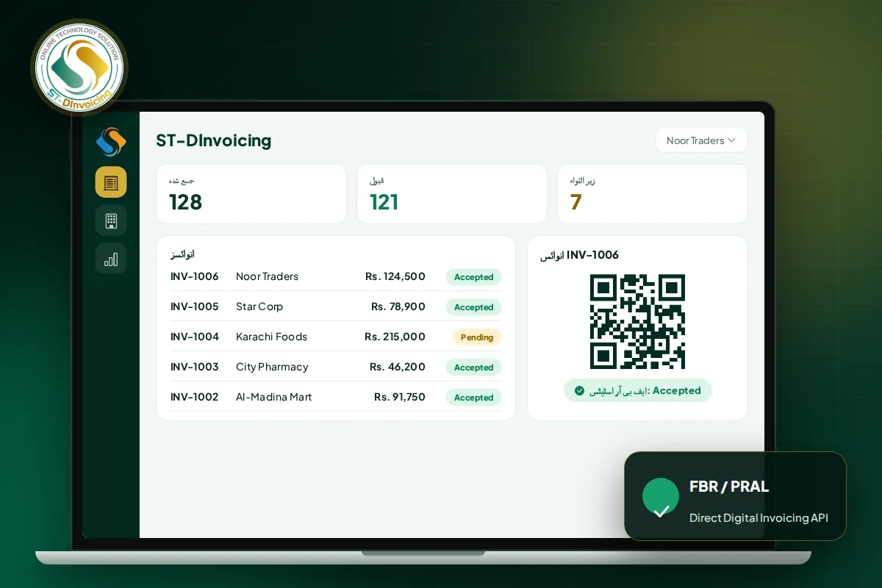The width and height of the screenshot is (882, 588).
Task: Click the green checkmark FBR / PRAL icon
Action: pos(661,496)
